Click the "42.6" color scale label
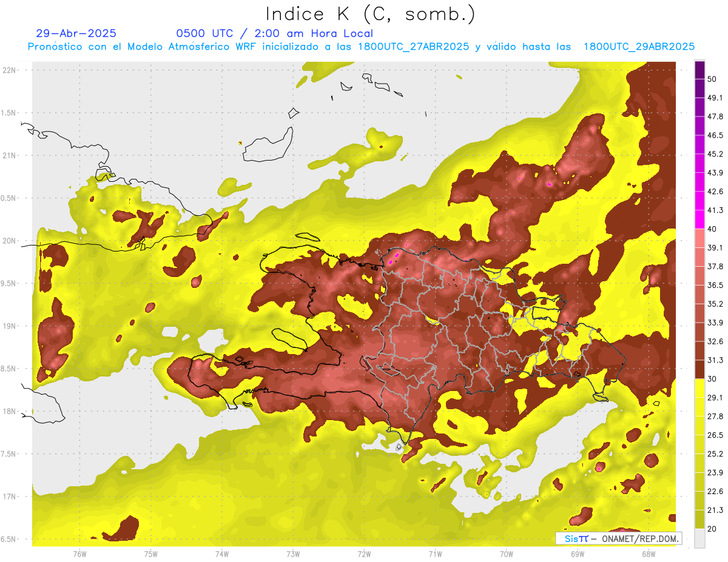The image size is (728, 562). pos(715,192)
